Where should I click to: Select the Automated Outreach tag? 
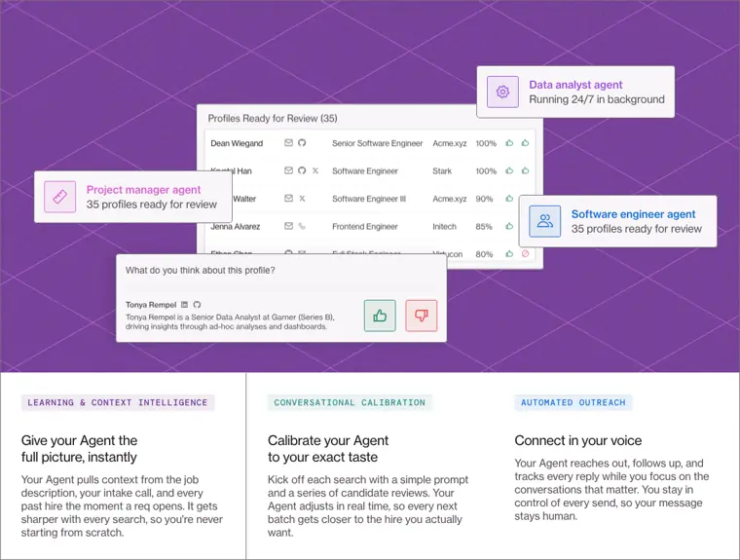point(573,403)
